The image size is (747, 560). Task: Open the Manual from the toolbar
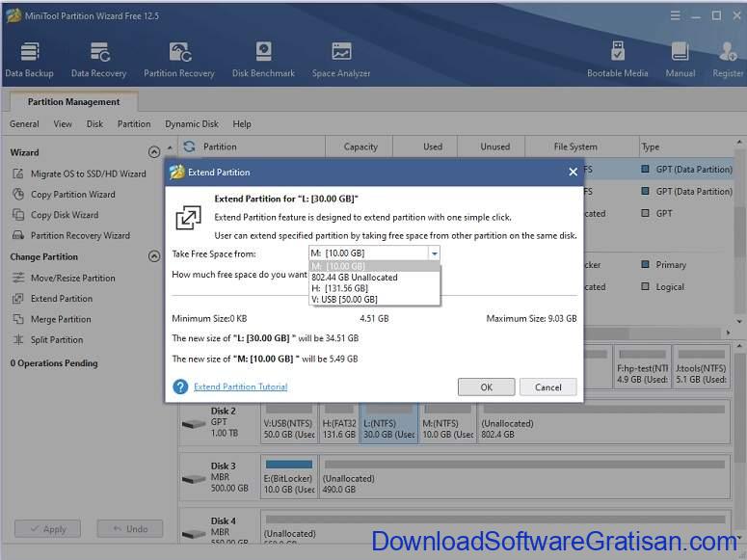click(x=680, y=59)
